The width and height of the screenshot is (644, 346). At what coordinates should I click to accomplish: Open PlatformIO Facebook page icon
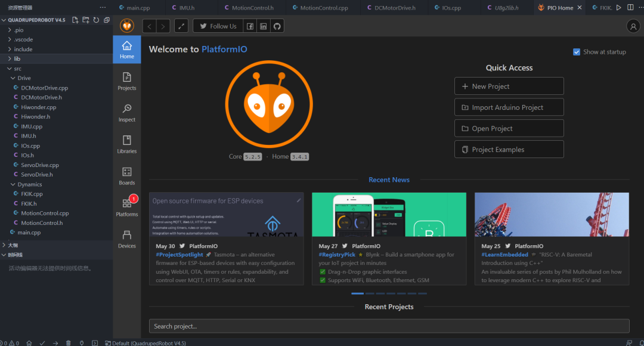click(250, 26)
